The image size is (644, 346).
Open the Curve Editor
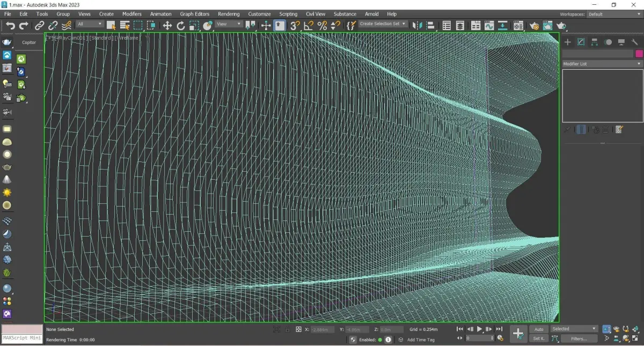click(489, 25)
